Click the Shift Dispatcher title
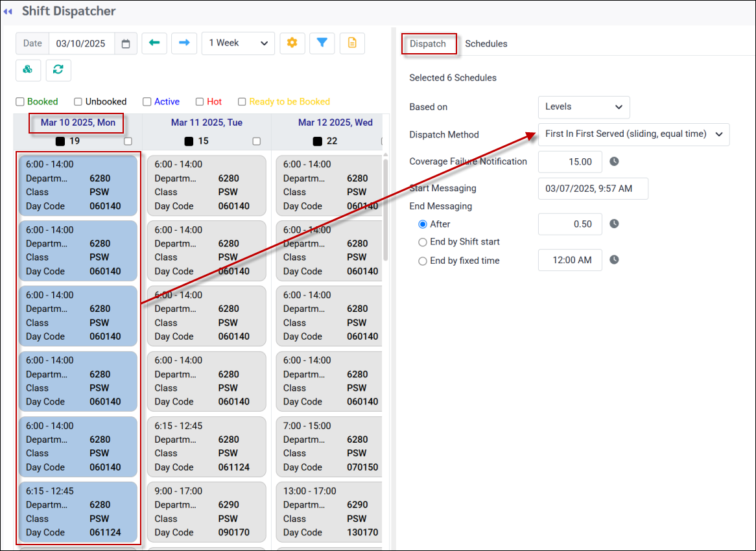Screen dimensions: 756x551 tap(69, 11)
